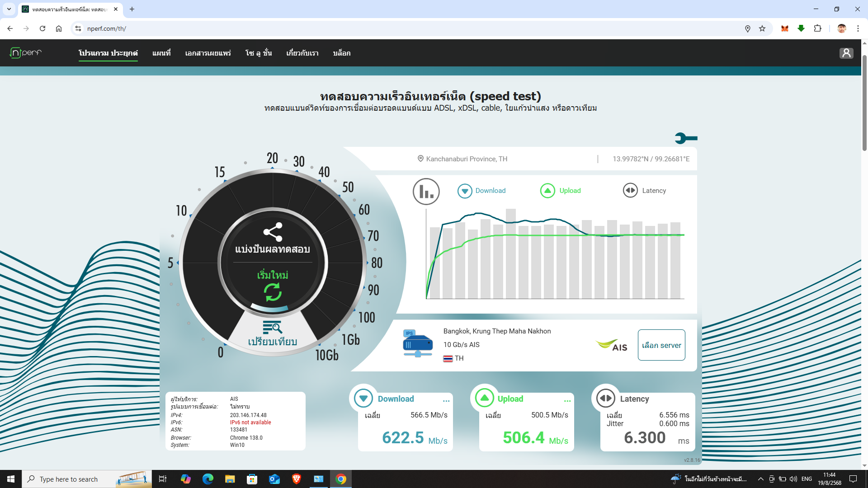Viewport: 868px width, 488px height.
Task: Click the Upload result card arrow icon
Action: tap(484, 398)
